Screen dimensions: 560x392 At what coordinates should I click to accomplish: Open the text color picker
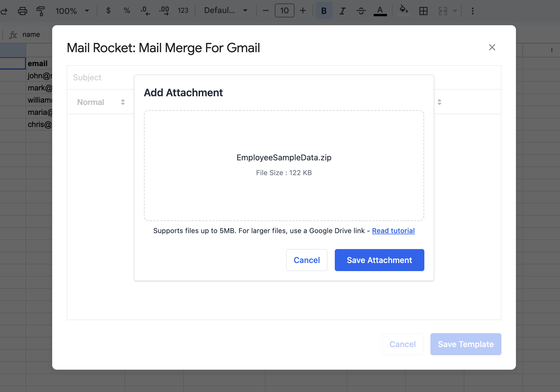(x=380, y=11)
